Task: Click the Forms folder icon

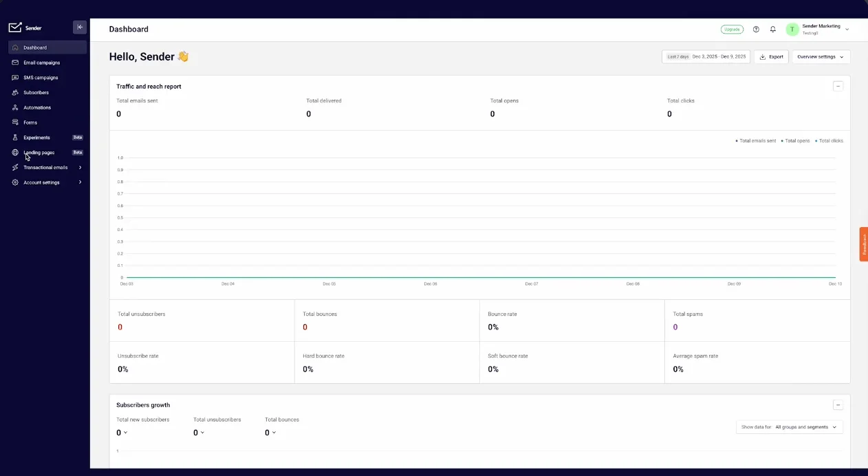Action: pos(15,122)
